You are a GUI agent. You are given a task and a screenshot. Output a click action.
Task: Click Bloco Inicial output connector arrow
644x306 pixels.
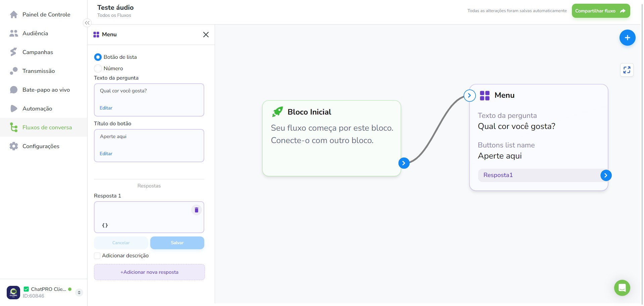(x=404, y=163)
